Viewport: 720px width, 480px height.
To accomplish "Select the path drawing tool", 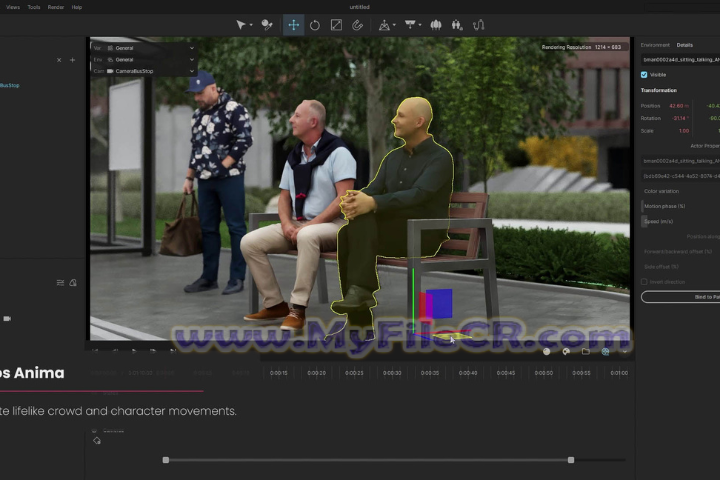I will (478, 25).
